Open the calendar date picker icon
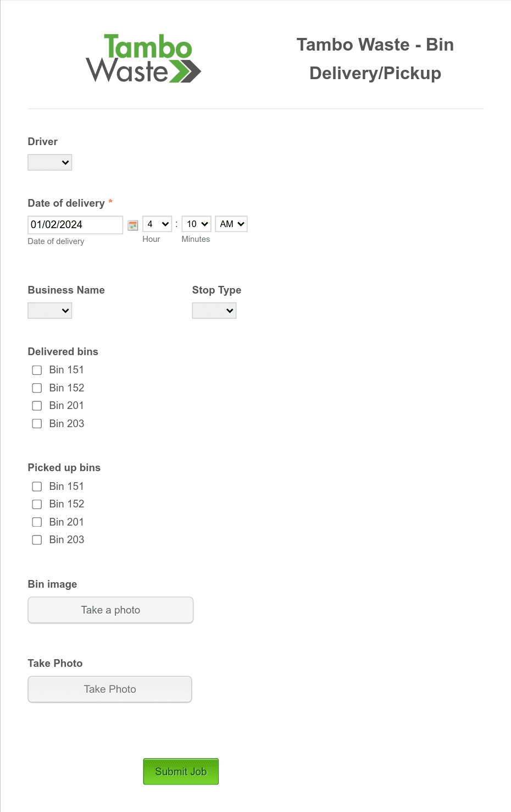Screen dimensions: 511x812 132,225
